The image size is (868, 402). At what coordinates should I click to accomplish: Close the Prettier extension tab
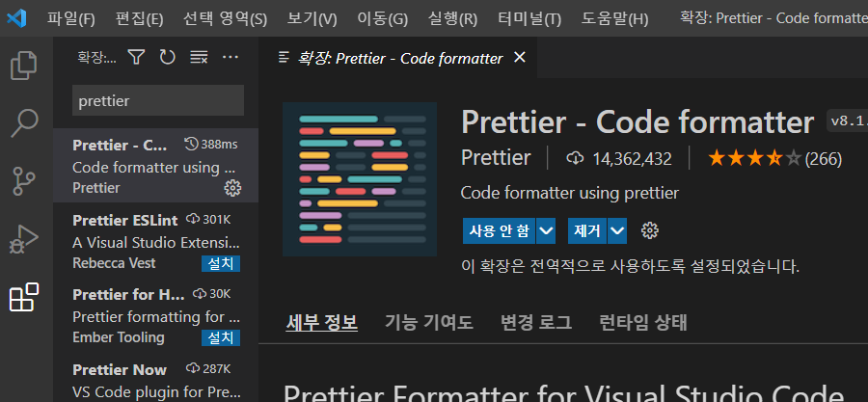click(x=519, y=57)
